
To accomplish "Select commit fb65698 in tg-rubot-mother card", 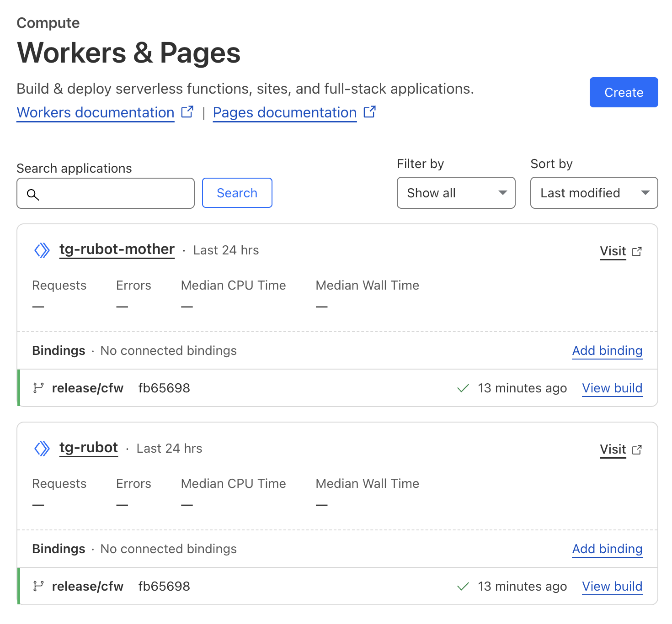I will [x=164, y=388].
